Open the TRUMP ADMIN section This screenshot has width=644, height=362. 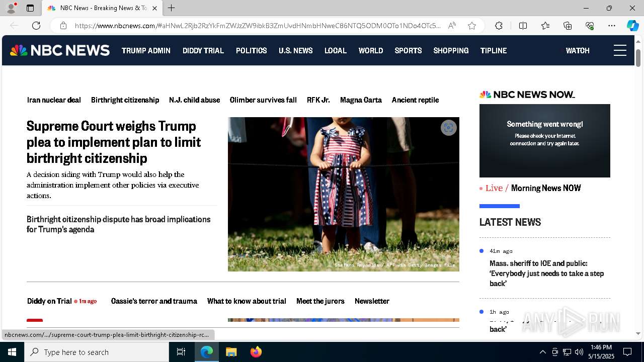(x=146, y=50)
